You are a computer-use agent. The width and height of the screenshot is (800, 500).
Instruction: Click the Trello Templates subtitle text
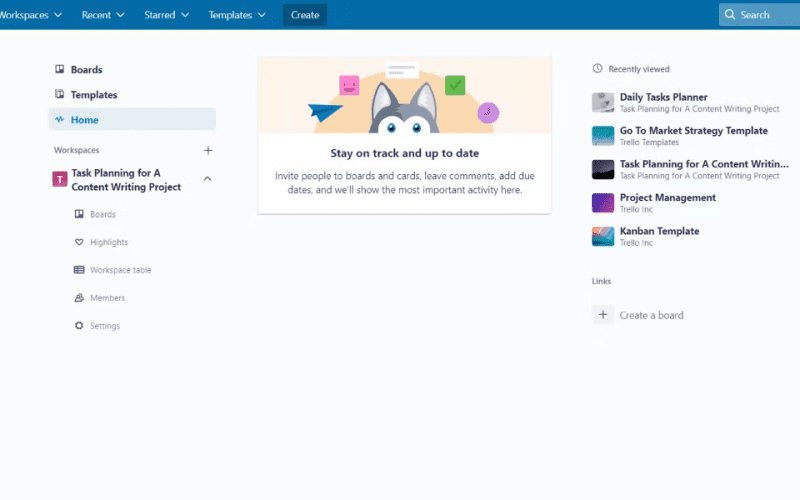tap(649, 142)
